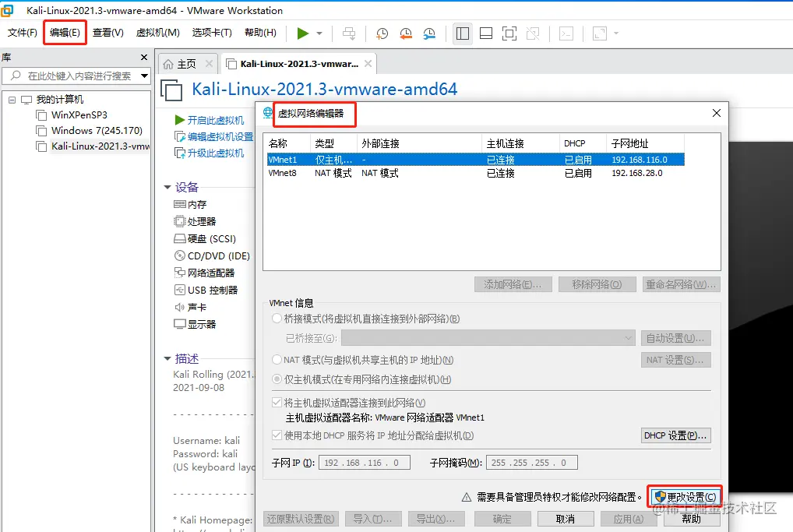Click the 子网掩码 input field

tap(531, 463)
